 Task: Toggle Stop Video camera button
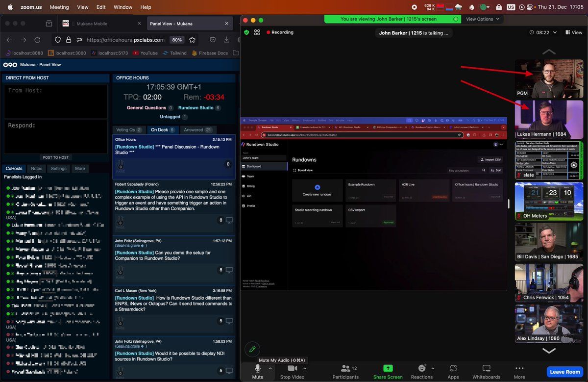(292, 368)
